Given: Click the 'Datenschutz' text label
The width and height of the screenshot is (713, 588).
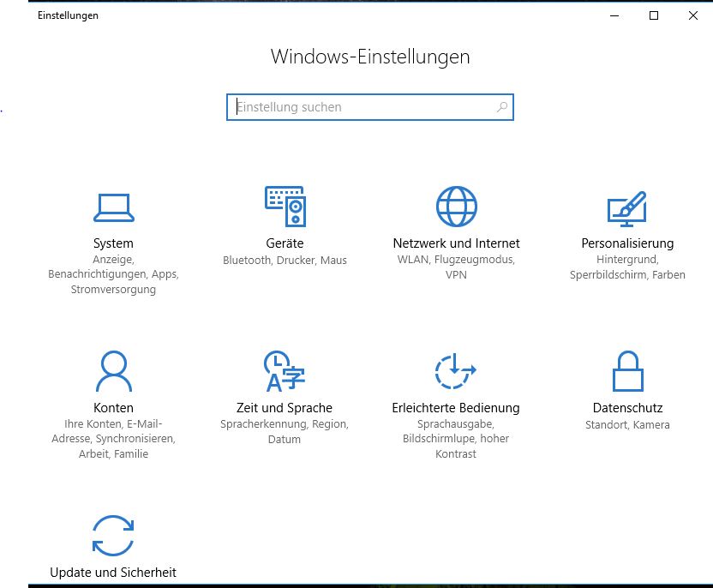Looking at the screenshot, I should pyautogui.click(x=627, y=408).
